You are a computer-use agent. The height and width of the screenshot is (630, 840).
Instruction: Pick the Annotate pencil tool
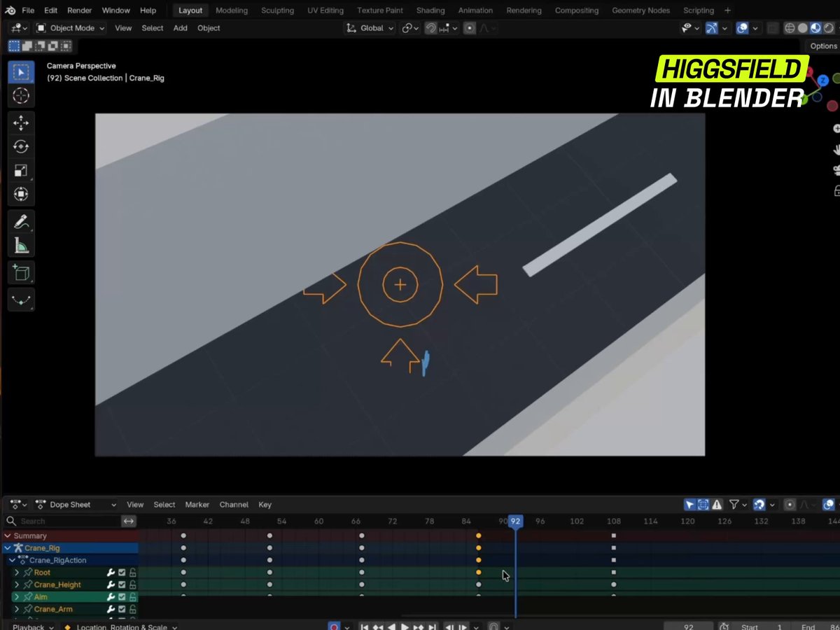point(21,223)
